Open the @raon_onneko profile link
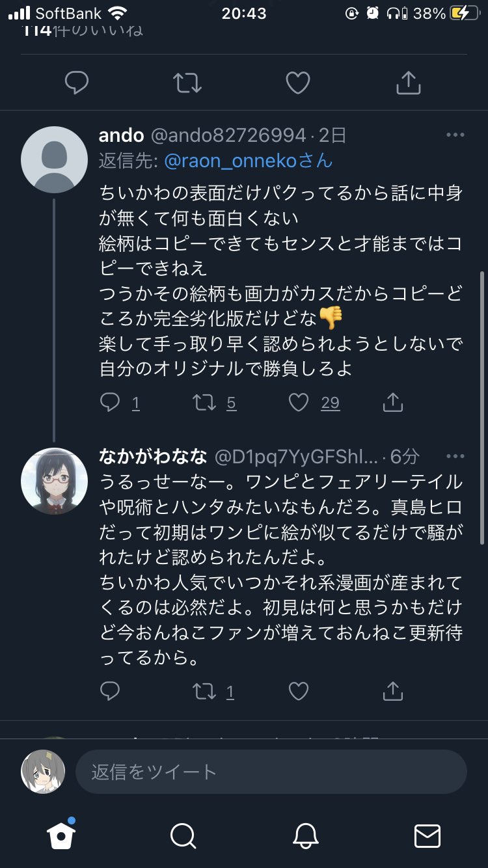The height and width of the screenshot is (868, 488). tap(248, 161)
